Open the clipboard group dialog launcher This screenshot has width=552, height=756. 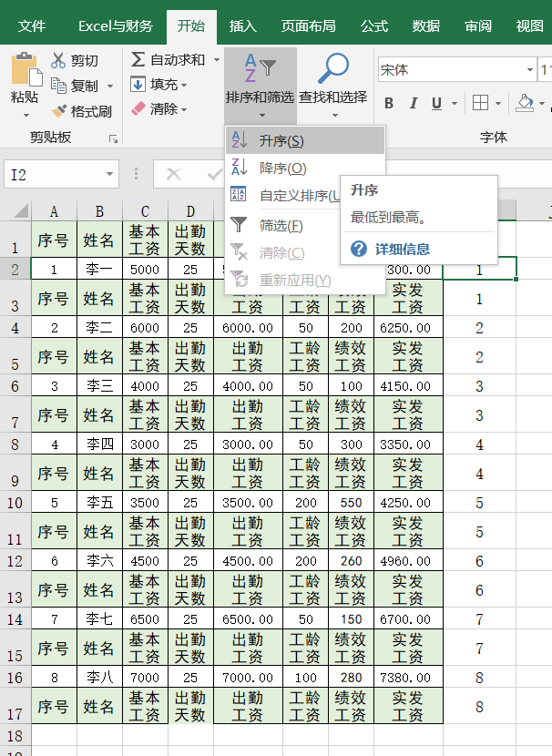113,139
